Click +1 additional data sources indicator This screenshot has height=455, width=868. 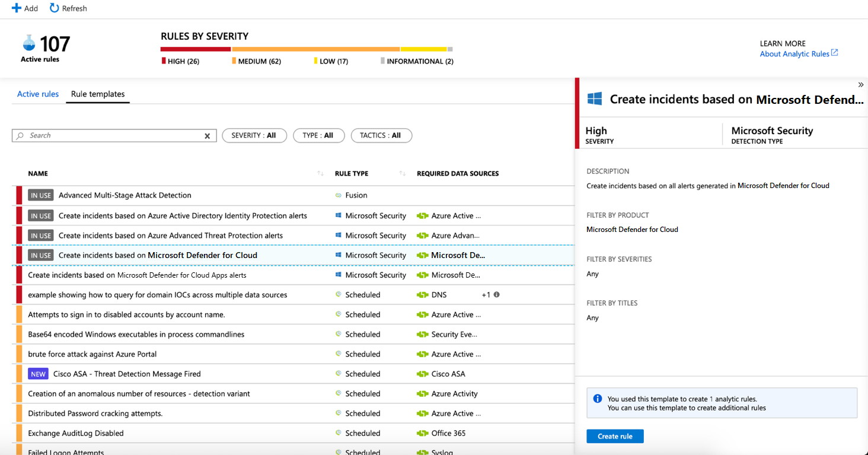(486, 295)
